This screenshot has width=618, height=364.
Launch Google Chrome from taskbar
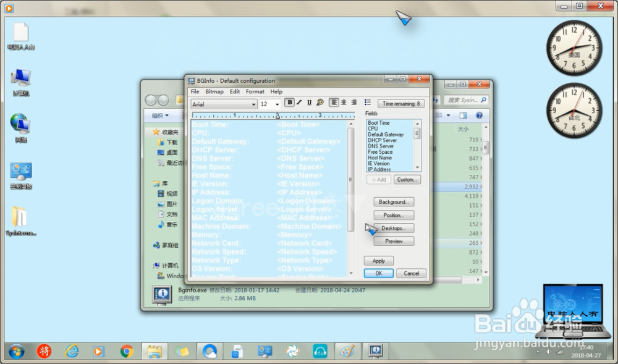127,351
